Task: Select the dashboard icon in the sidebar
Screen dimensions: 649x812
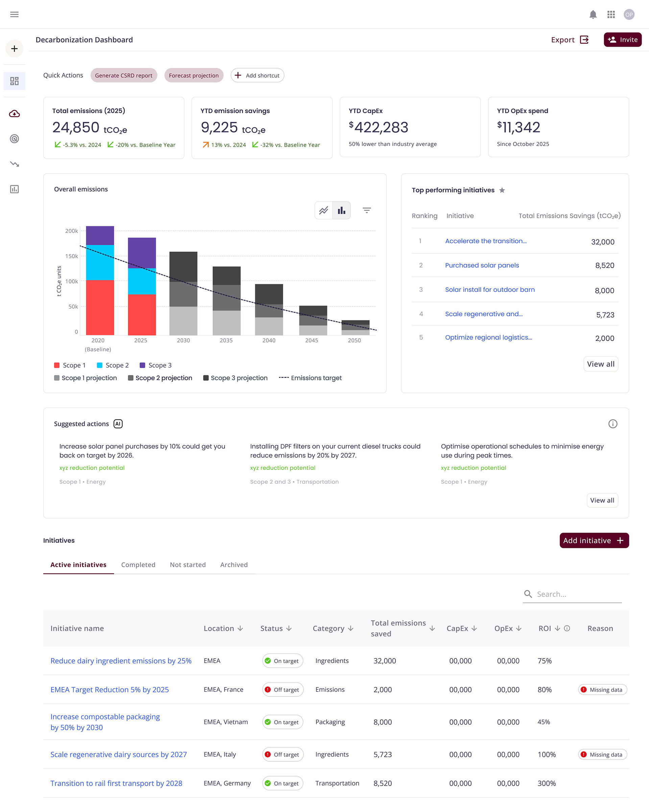Action: pyautogui.click(x=14, y=81)
